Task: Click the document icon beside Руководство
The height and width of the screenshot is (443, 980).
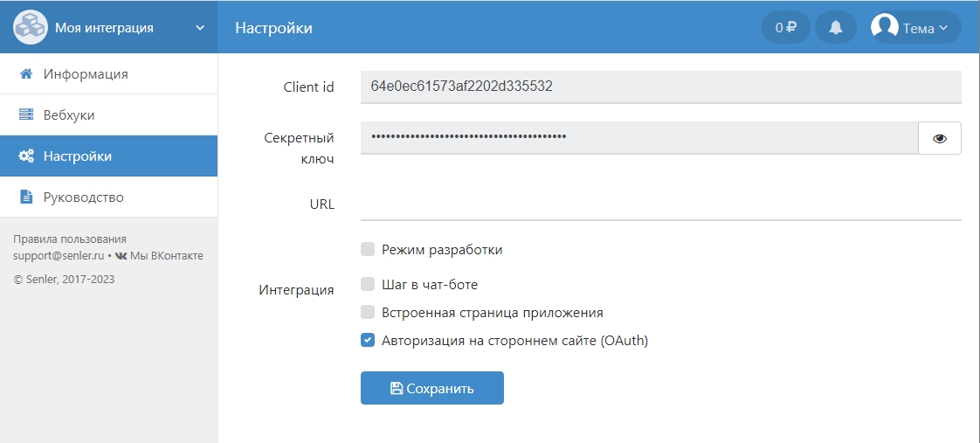Action: coord(26,197)
